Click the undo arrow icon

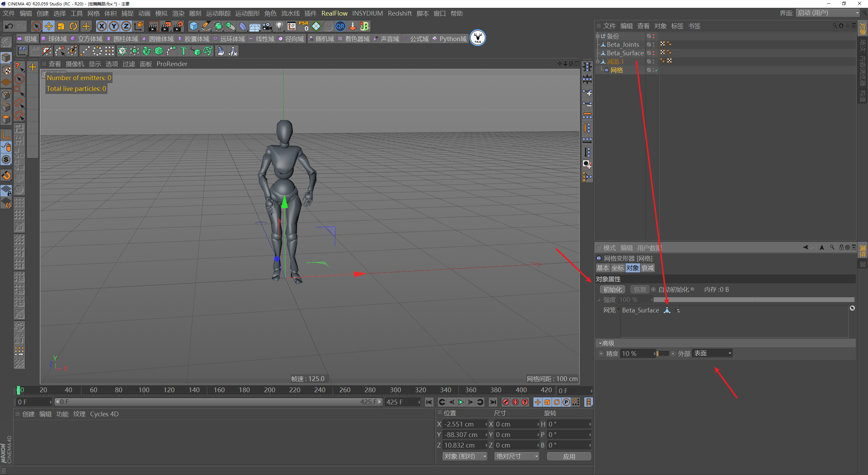(x=9, y=26)
